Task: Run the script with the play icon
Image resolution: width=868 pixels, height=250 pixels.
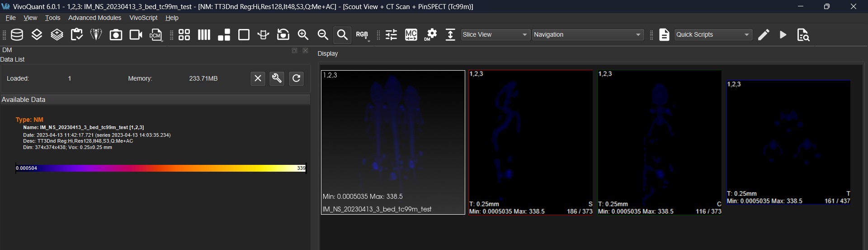Action: click(x=783, y=35)
